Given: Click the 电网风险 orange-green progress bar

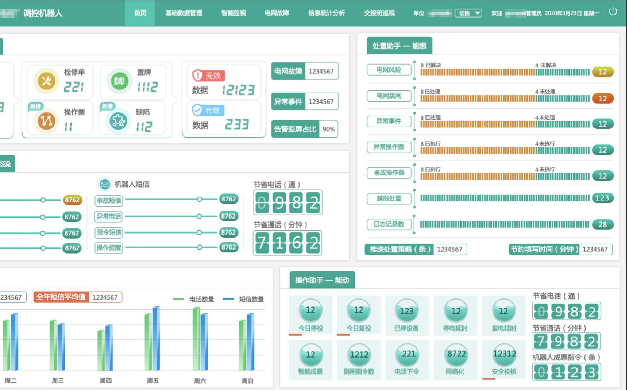Looking at the screenshot, I should [505, 72].
